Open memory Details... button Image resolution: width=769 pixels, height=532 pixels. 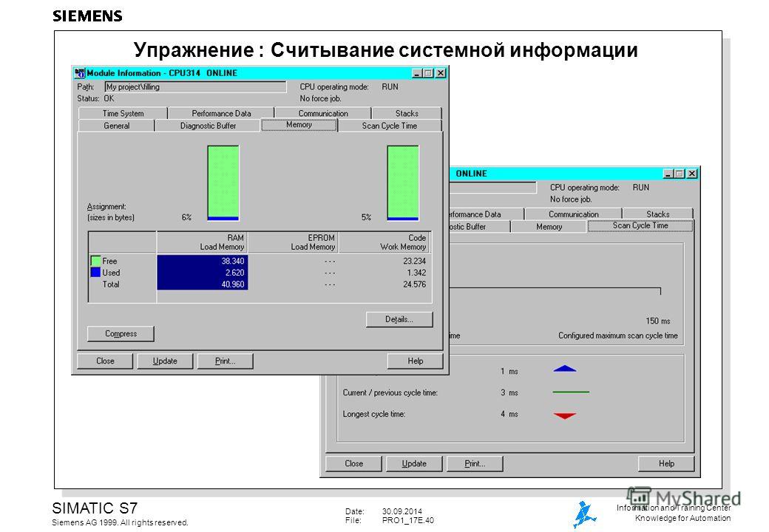pos(399,319)
